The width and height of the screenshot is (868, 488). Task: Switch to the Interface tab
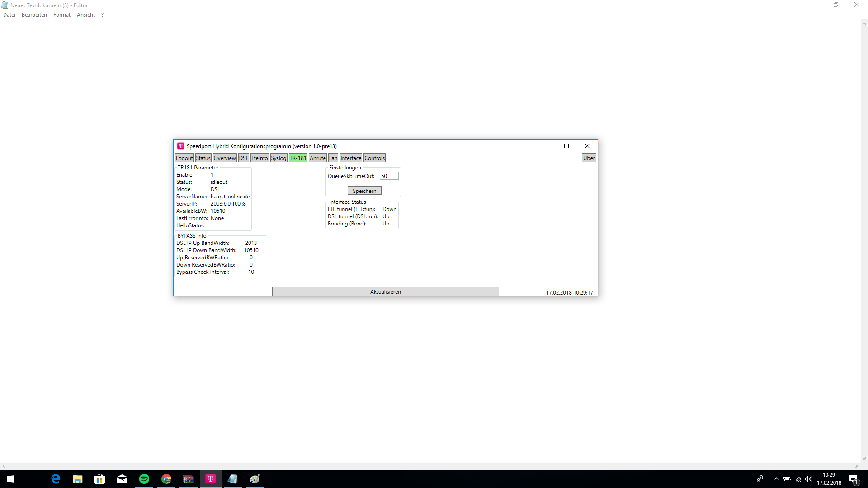point(351,158)
